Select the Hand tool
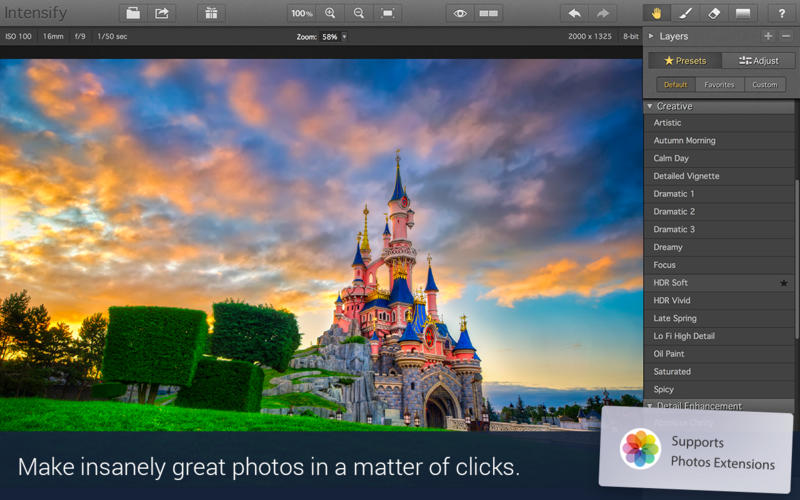Image resolution: width=800 pixels, height=500 pixels. (657, 13)
